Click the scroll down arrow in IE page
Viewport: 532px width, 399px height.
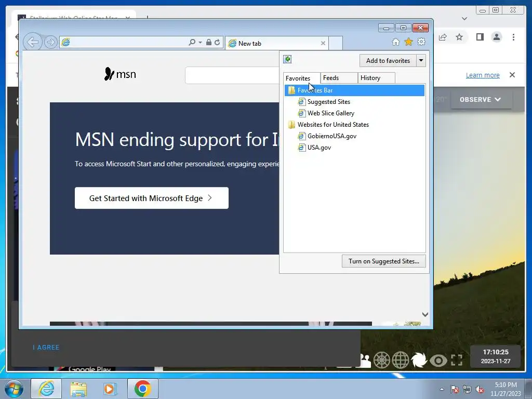(425, 314)
